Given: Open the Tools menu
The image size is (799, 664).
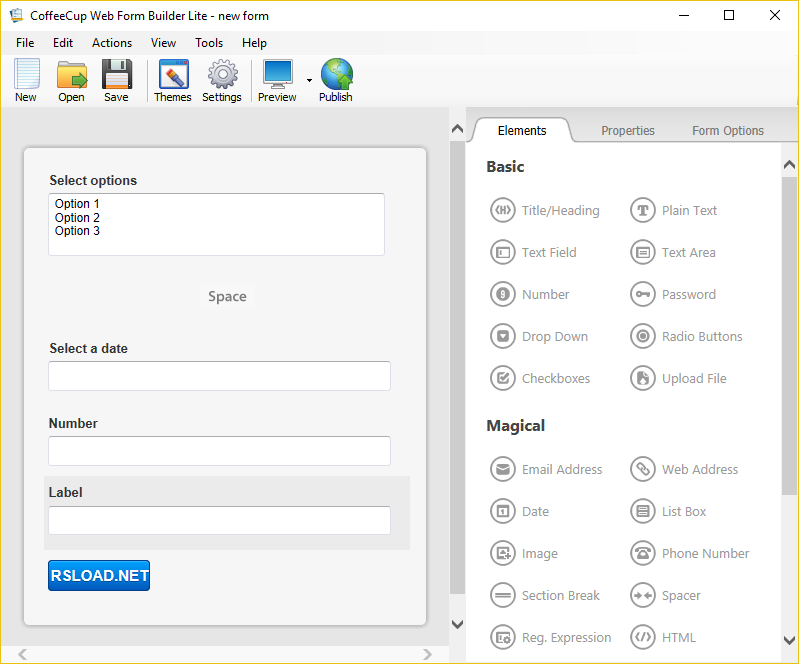Looking at the screenshot, I should 209,43.
